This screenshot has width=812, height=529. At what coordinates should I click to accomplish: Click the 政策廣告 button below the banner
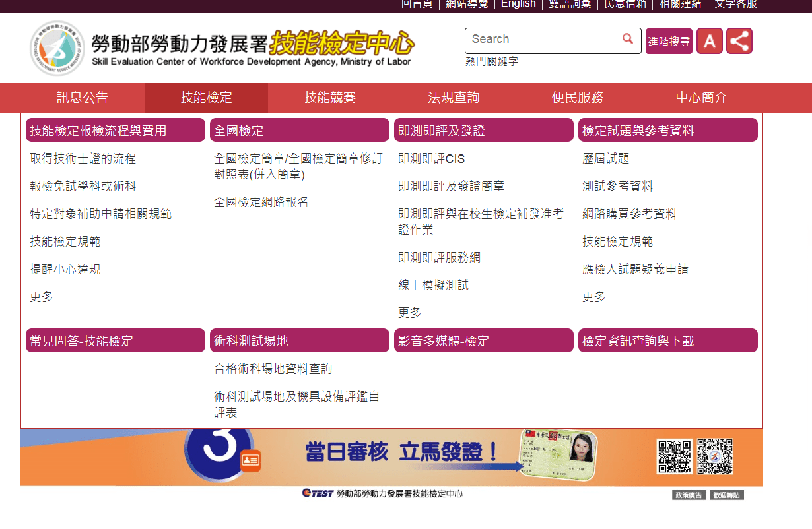tap(689, 495)
